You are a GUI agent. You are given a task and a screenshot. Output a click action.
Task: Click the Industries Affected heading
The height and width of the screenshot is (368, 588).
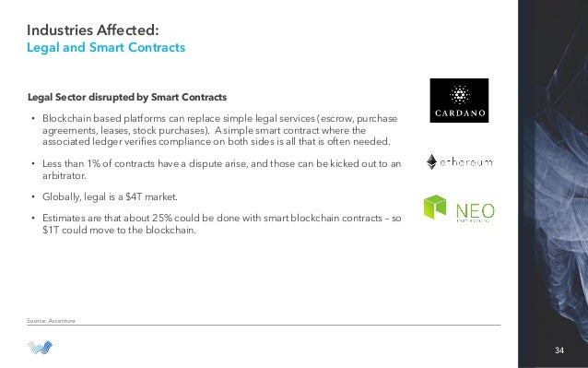click(93, 30)
